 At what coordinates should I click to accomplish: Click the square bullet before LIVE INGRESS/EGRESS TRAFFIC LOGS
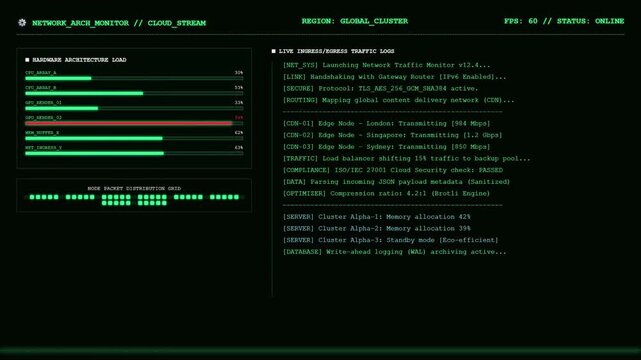click(273, 51)
